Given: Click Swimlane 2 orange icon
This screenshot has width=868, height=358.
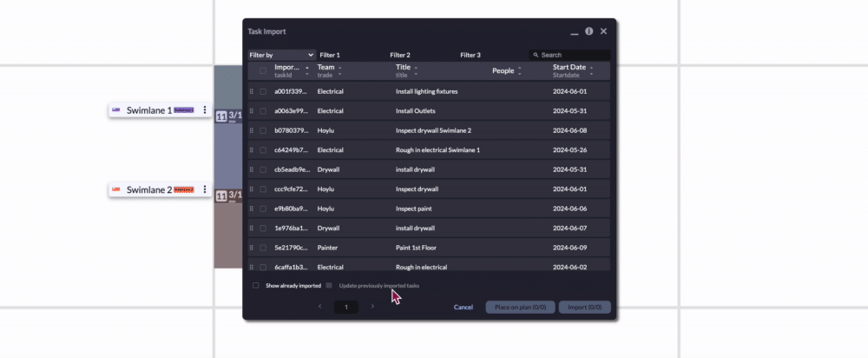Looking at the screenshot, I should (115, 189).
